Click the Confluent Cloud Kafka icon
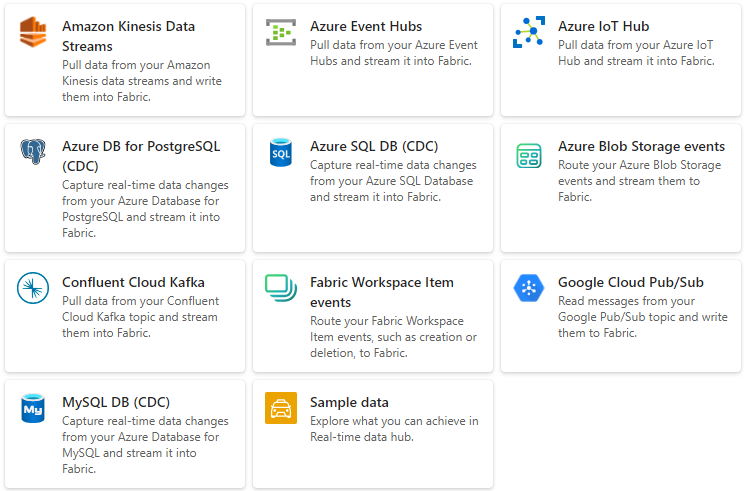 33,288
